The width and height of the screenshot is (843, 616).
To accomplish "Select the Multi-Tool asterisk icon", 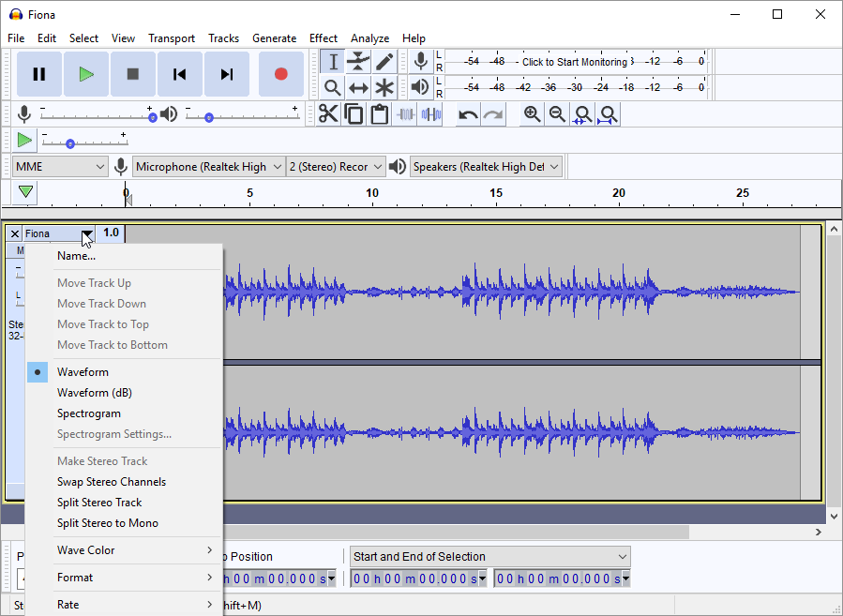I will pos(384,88).
